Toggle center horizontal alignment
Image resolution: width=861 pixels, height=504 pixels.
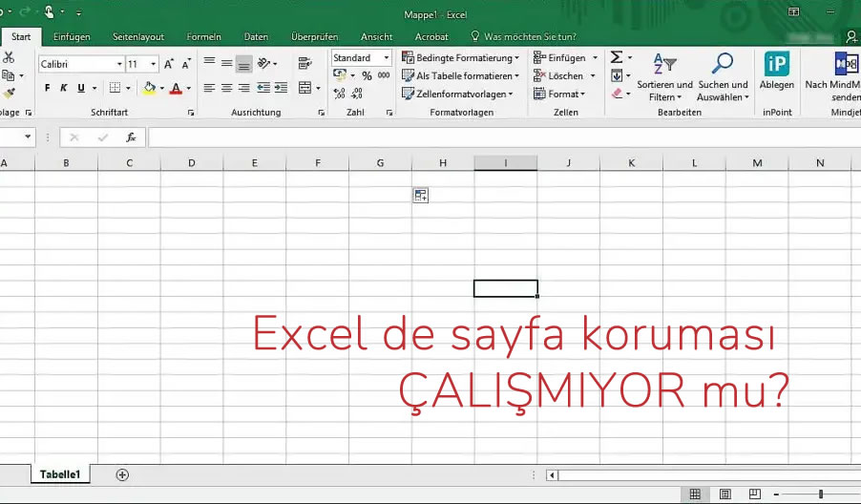[226, 89]
